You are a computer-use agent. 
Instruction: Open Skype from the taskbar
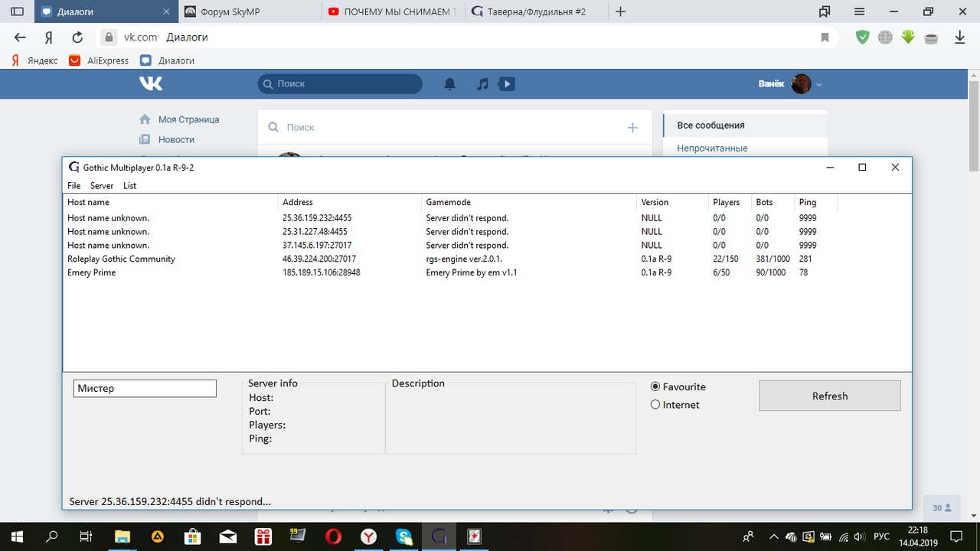404,536
